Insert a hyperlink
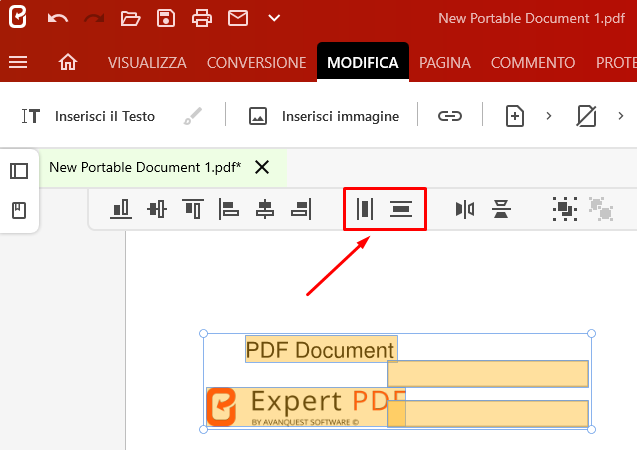 tap(450, 116)
